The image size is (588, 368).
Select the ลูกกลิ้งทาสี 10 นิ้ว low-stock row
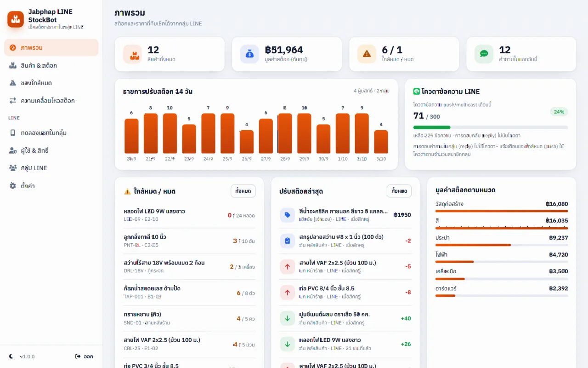click(x=189, y=241)
